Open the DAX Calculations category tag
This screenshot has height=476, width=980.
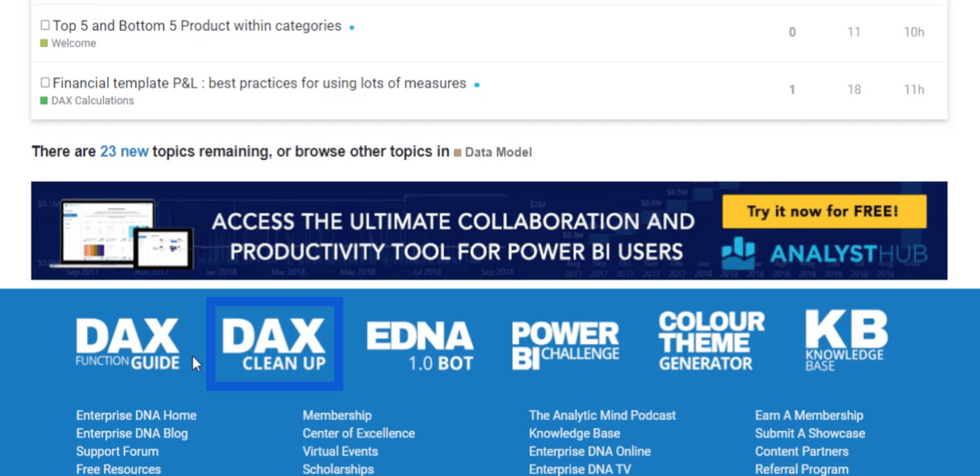[x=87, y=101]
